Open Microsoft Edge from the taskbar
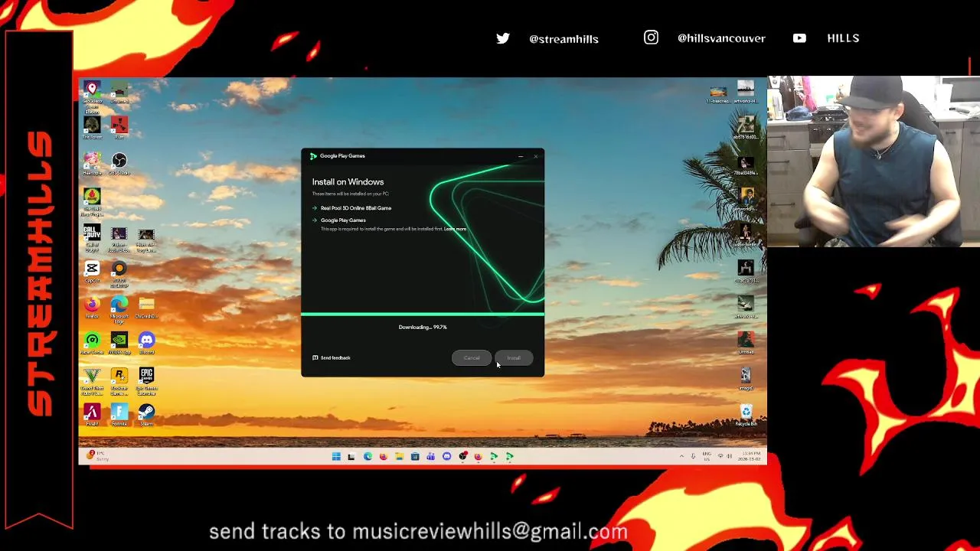 367,457
